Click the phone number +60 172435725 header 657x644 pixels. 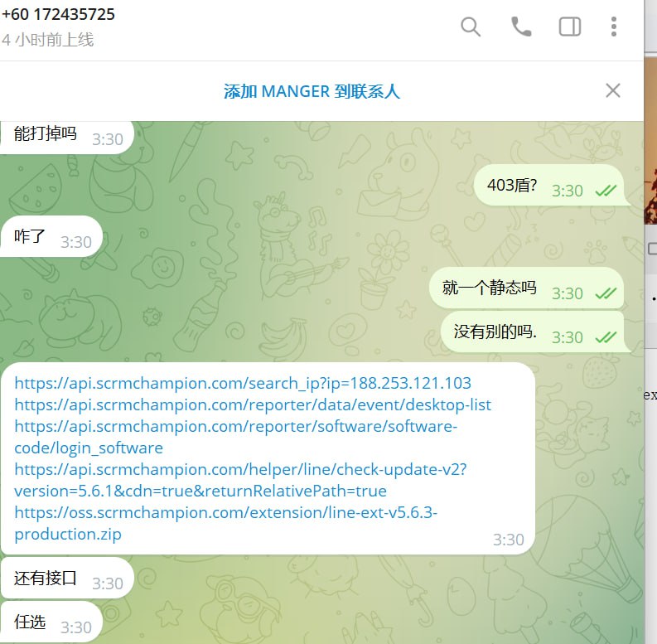(x=58, y=15)
